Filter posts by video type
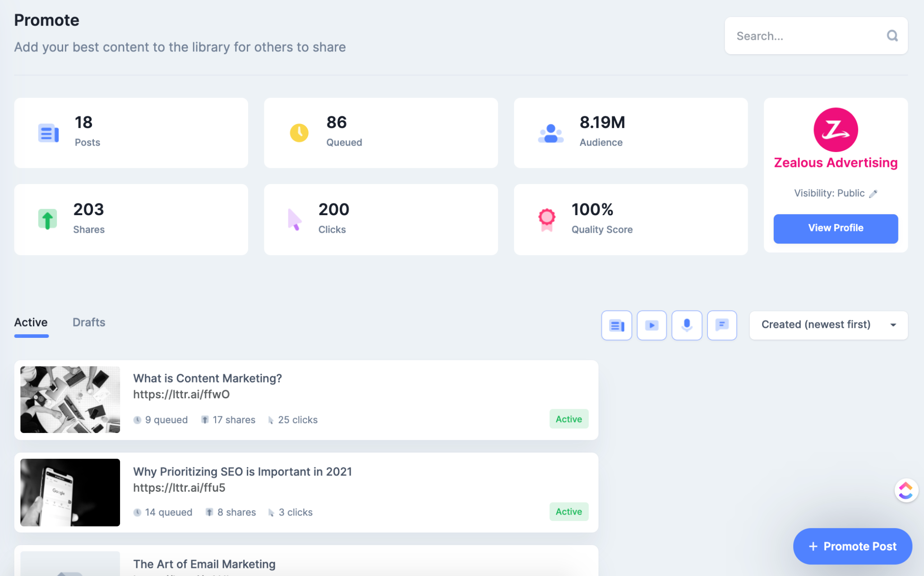The image size is (924, 576). (x=651, y=325)
